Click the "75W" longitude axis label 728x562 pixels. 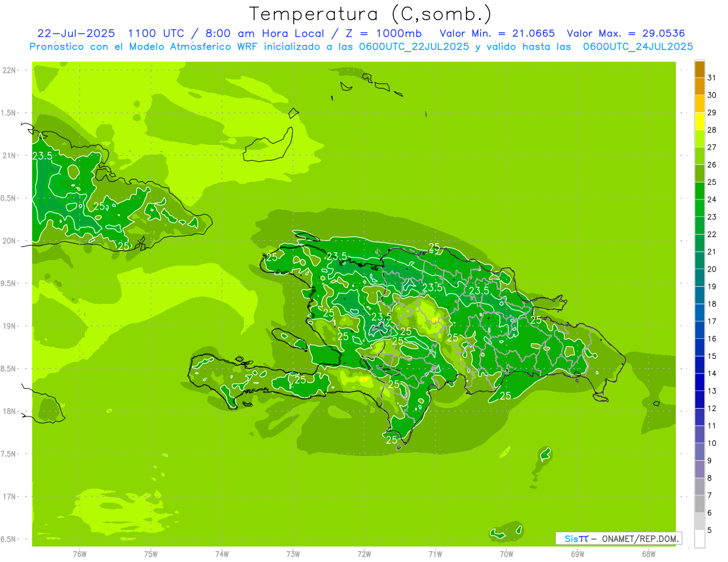(151, 554)
